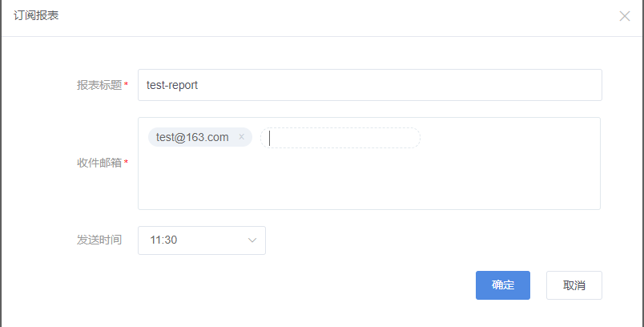
Task: Remove the test@163.com email tag
Action: coord(241,137)
